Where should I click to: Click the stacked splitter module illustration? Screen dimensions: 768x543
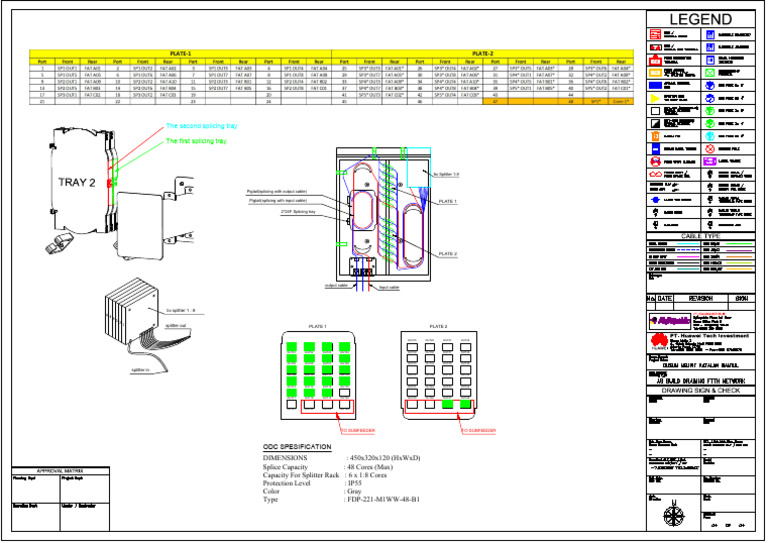click(x=132, y=311)
